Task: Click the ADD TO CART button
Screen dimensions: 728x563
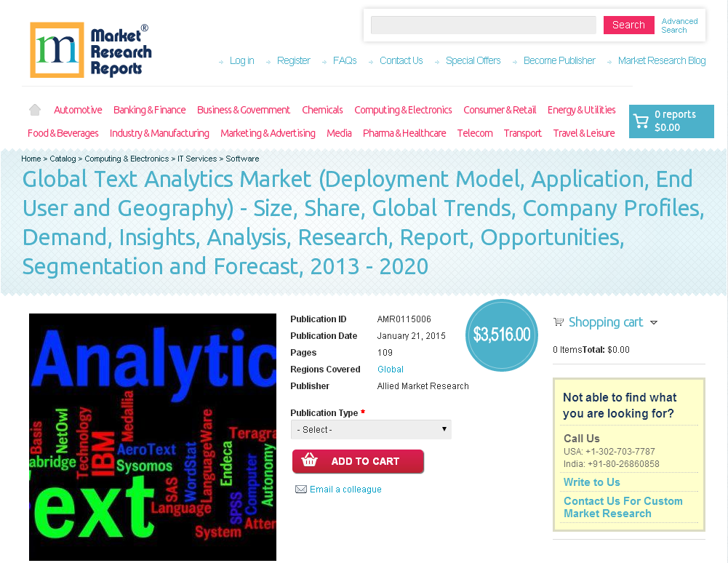Action: pos(358,461)
